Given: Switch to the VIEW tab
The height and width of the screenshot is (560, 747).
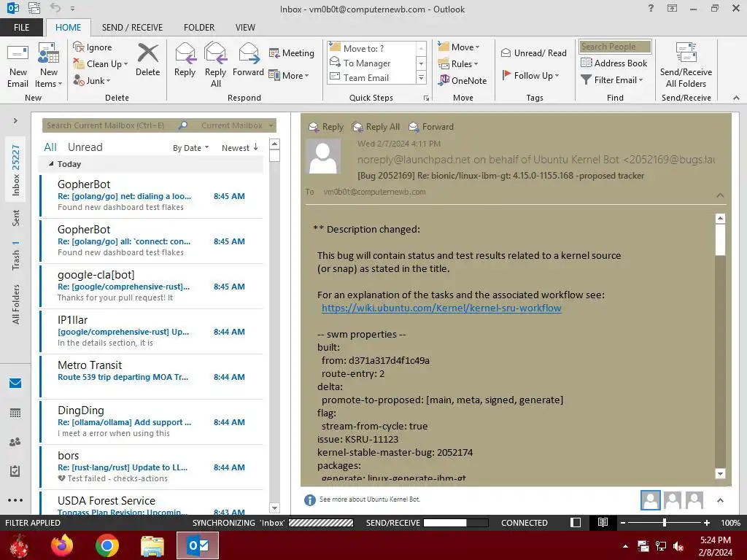Looking at the screenshot, I should [x=245, y=28].
